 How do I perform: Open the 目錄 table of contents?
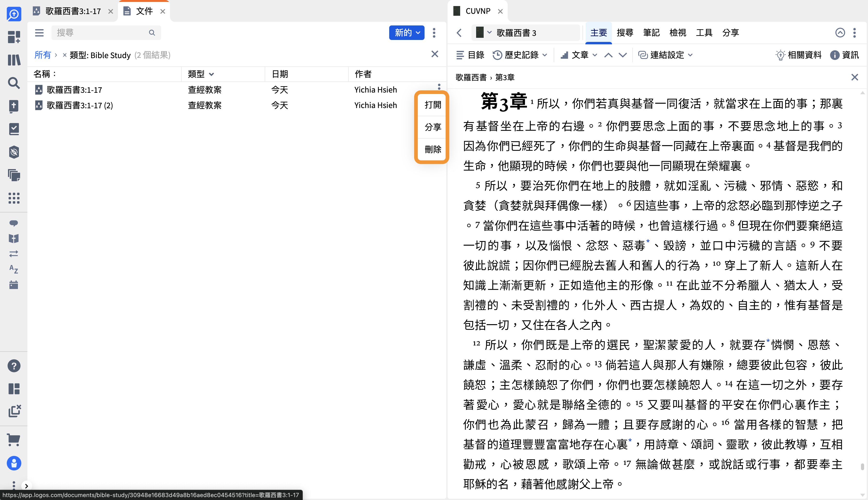point(470,55)
